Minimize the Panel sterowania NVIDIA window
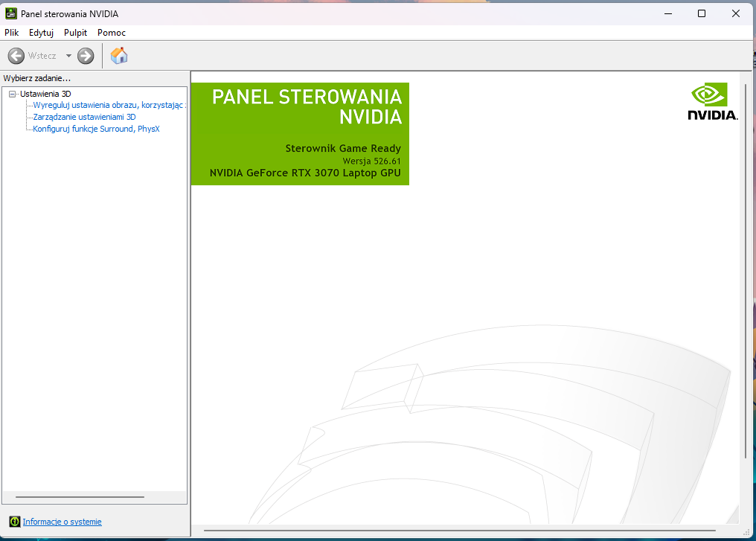Viewport: 756px width, 541px height. point(668,13)
